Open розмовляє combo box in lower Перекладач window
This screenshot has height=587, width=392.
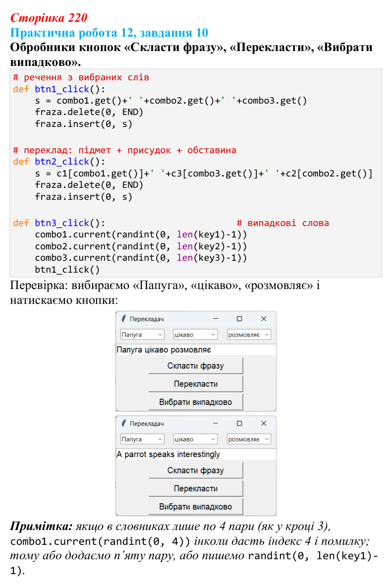click(249, 439)
